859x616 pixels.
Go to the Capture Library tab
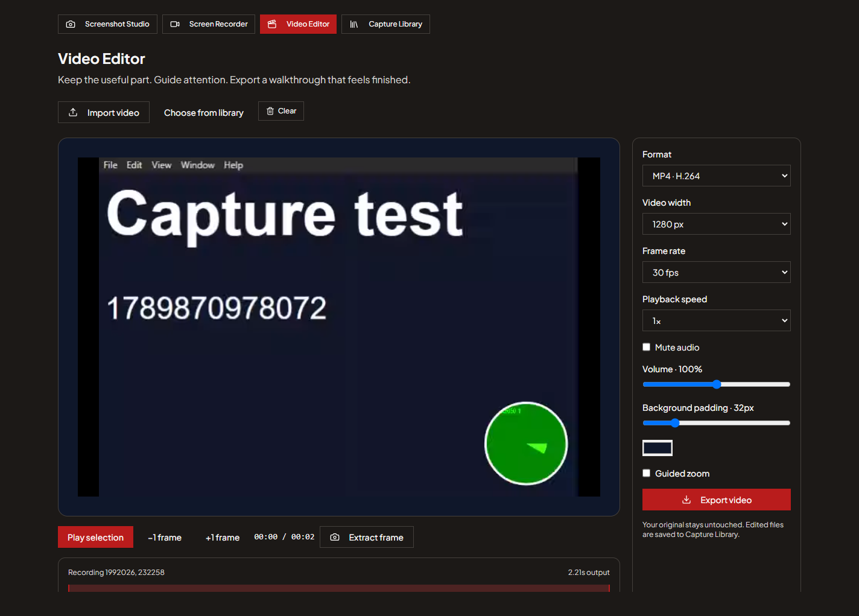click(385, 24)
